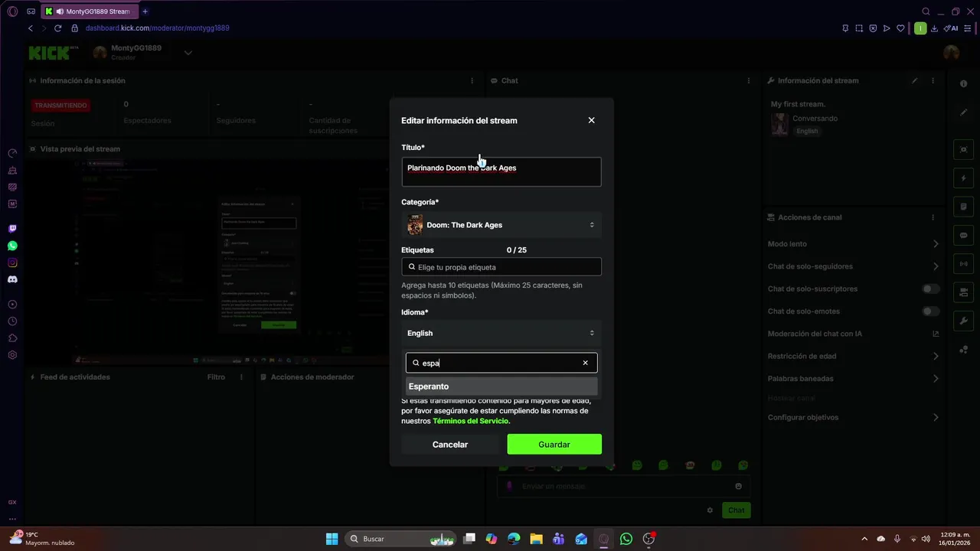Click the taskbar Buscar search box

click(x=401, y=539)
